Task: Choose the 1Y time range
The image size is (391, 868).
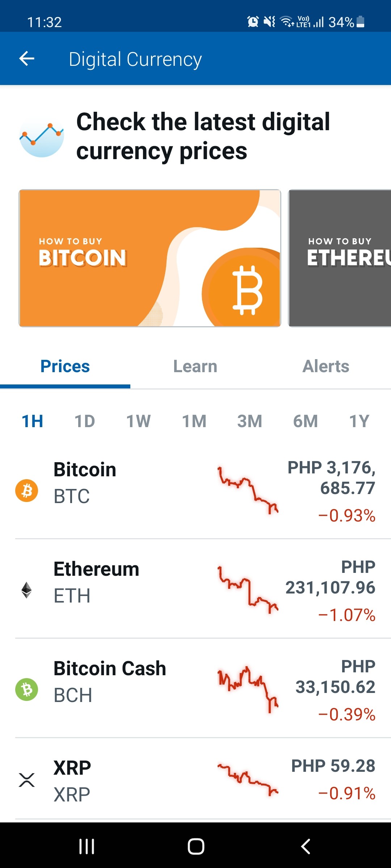Action: click(x=359, y=421)
